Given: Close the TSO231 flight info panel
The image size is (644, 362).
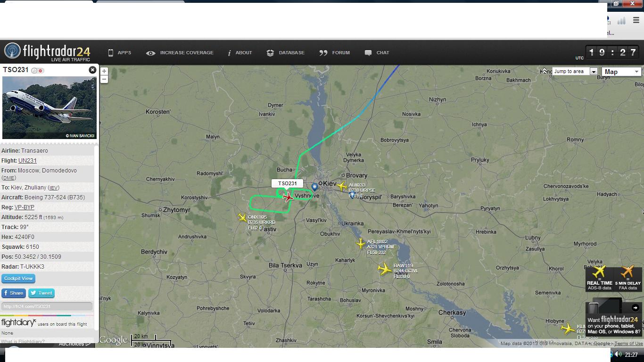Looking at the screenshot, I should (92, 70).
